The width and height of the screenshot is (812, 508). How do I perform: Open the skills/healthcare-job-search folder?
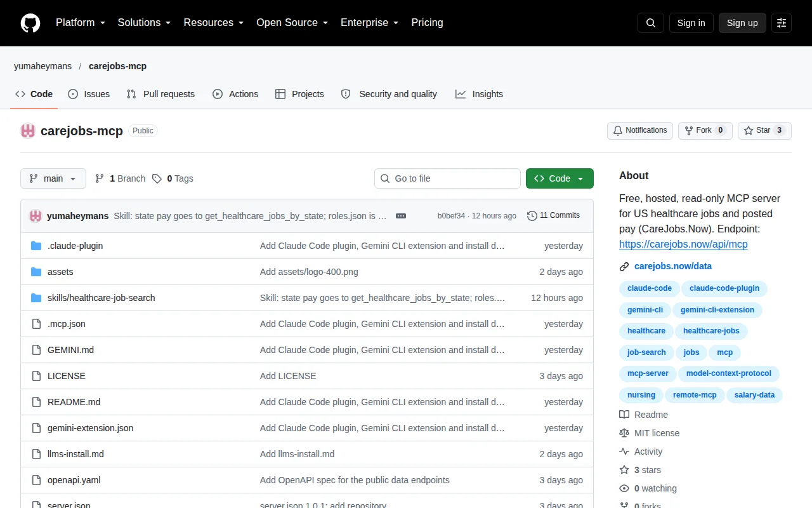101,298
